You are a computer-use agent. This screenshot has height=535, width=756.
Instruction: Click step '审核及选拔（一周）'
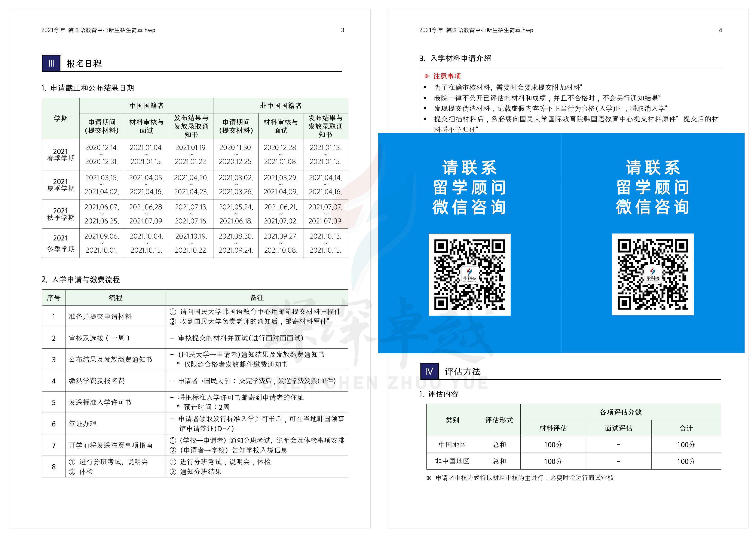[100, 338]
